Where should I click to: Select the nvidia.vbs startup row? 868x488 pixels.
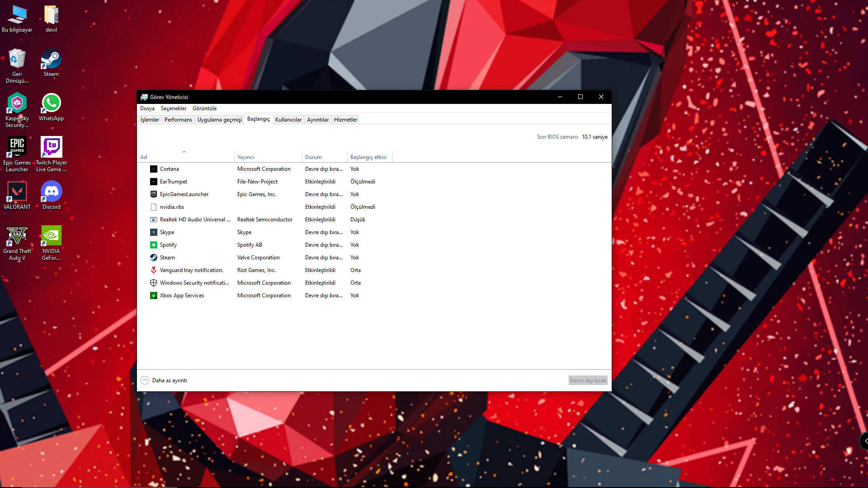[x=172, y=207]
